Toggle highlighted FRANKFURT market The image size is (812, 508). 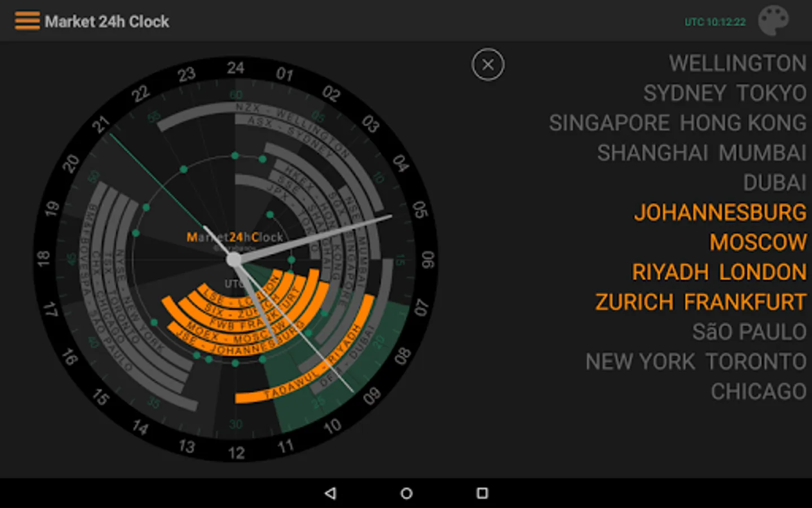click(745, 302)
